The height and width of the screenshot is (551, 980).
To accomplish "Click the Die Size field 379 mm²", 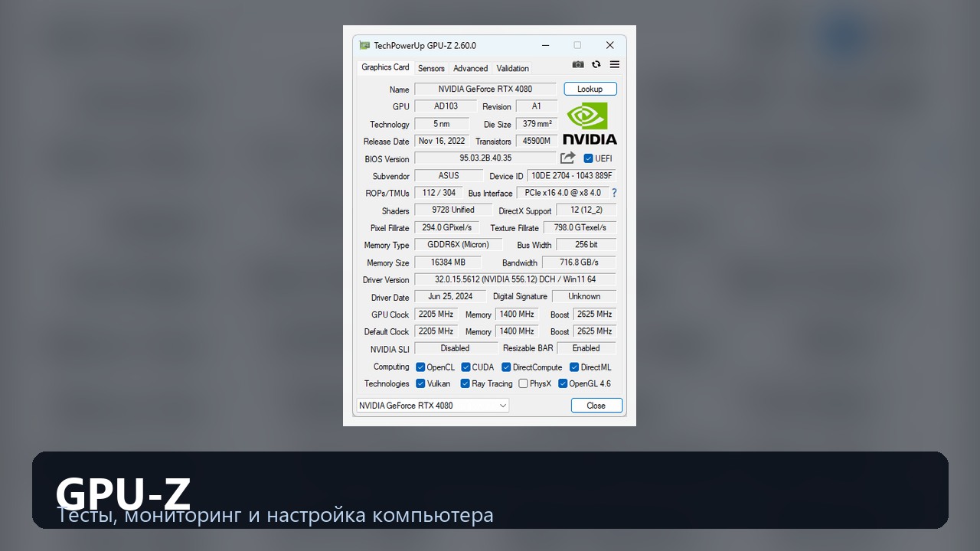I will [537, 124].
